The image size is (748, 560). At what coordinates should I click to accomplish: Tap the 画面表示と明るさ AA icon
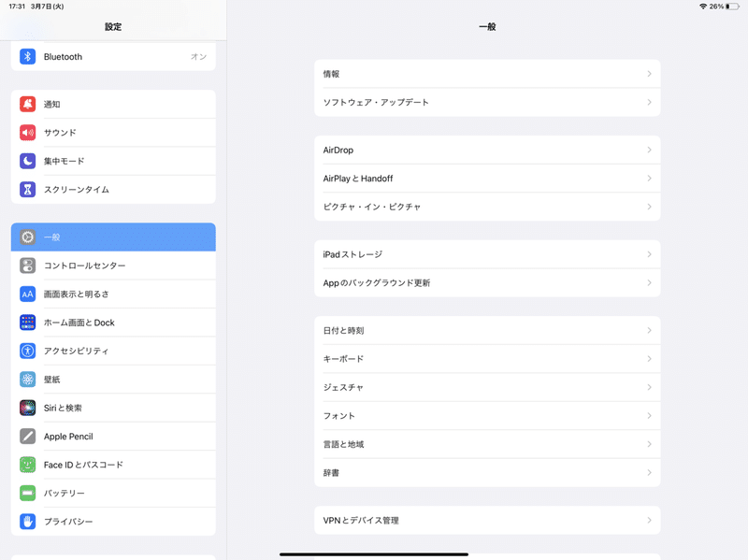pos(28,294)
